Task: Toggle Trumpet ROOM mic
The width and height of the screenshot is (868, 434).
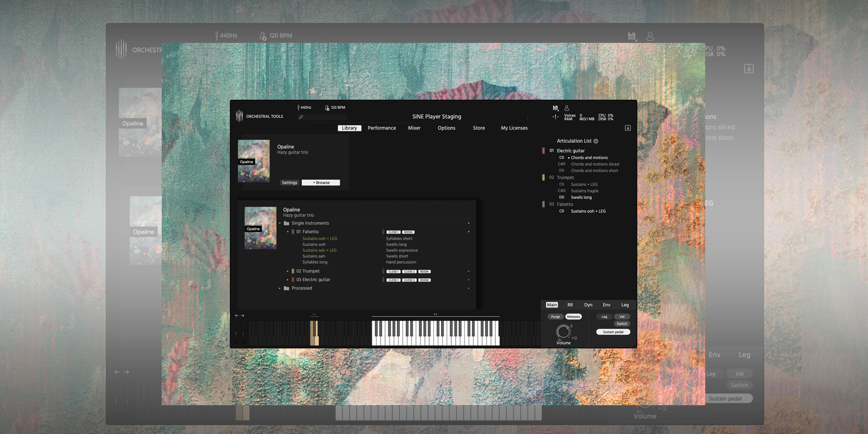Action: coord(424,272)
